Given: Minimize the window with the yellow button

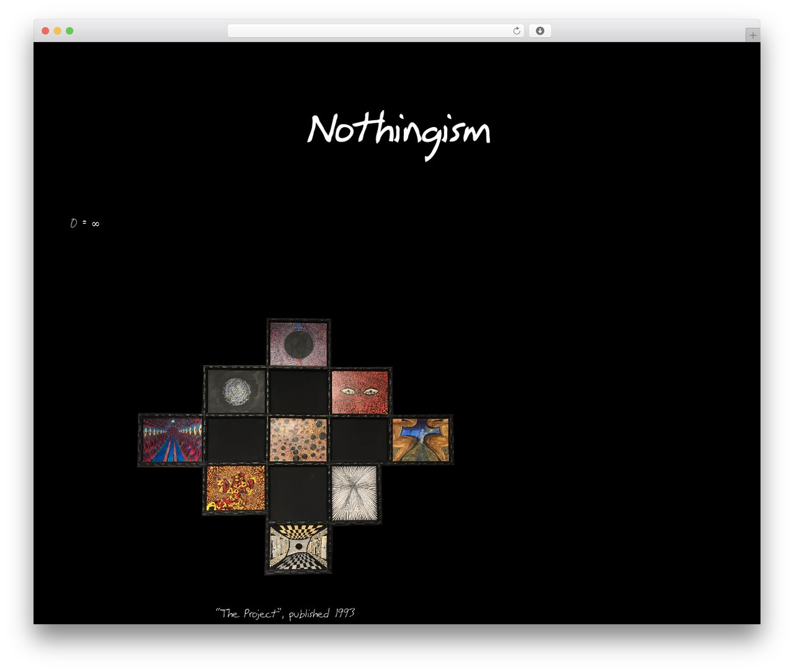Looking at the screenshot, I should tap(58, 31).
